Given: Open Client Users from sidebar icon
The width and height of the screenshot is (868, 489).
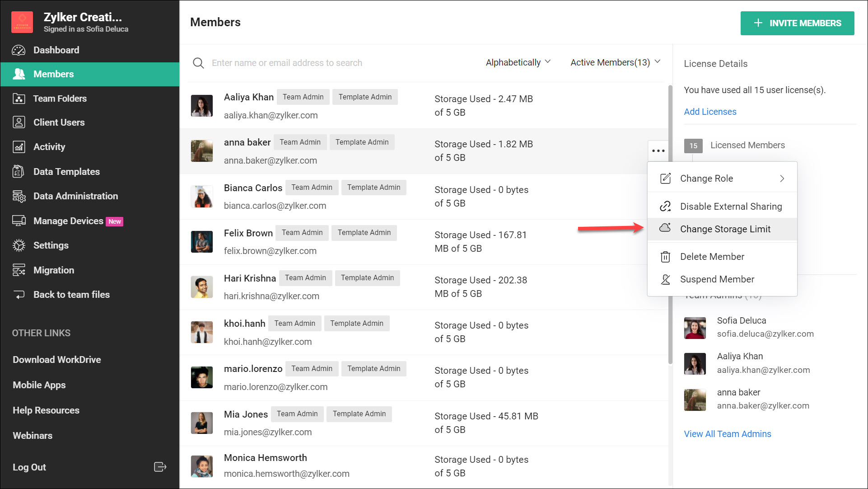Looking at the screenshot, I should click(x=19, y=122).
